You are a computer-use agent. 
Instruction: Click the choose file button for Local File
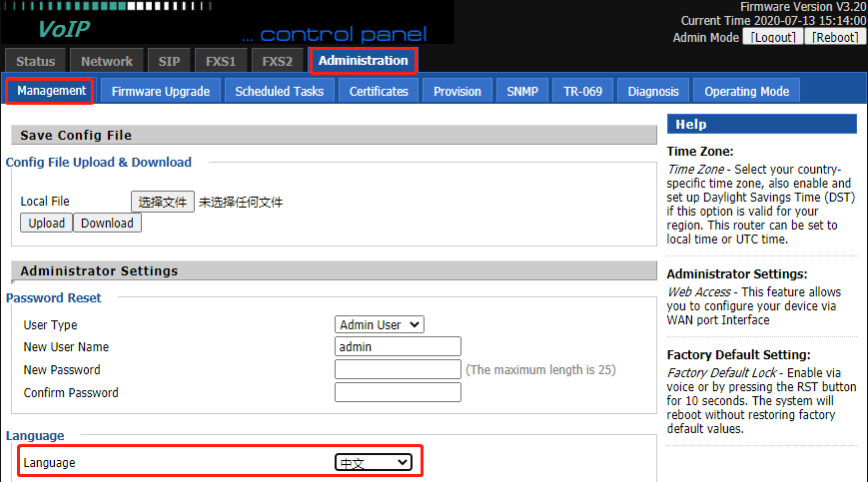pos(163,202)
